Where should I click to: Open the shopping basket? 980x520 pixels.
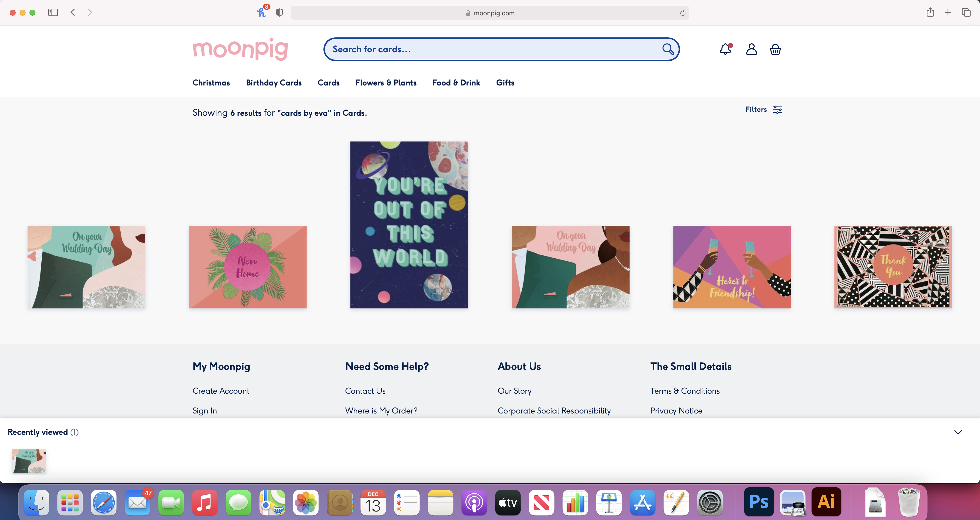click(x=775, y=50)
